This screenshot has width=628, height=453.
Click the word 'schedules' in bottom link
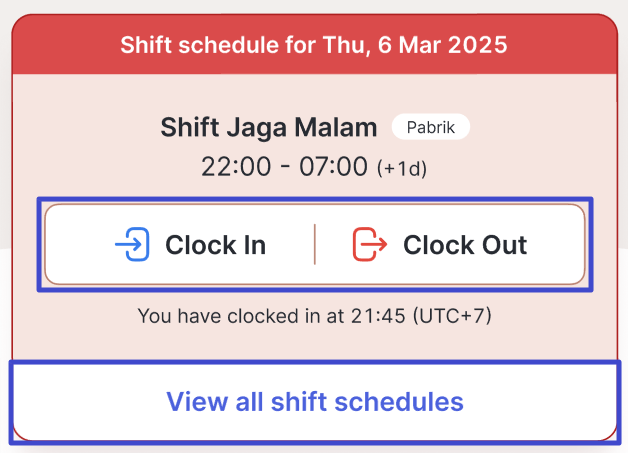coord(404,402)
